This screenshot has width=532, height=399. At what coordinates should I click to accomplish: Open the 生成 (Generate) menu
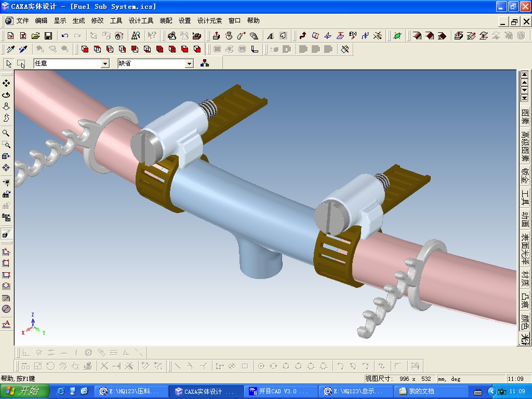point(78,21)
